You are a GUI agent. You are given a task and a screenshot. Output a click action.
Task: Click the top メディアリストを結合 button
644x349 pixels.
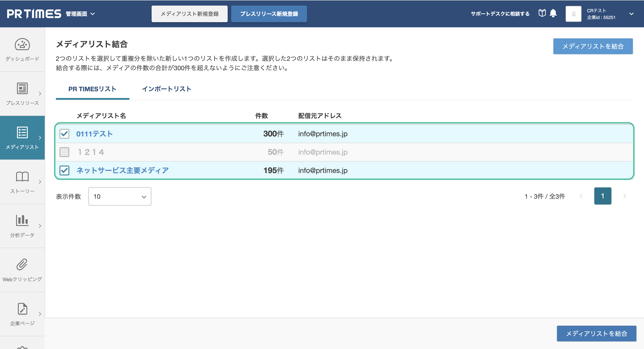(593, 46)
